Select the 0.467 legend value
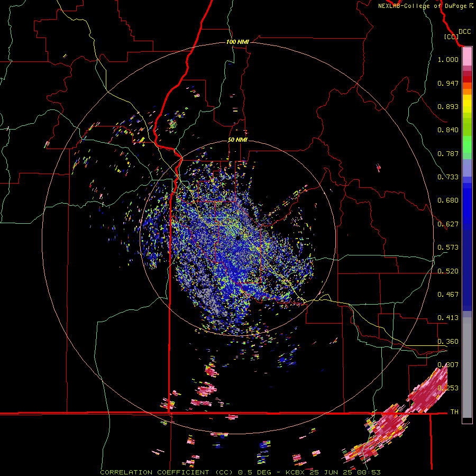This screenshot has height=476, width=476. point(448,295)
